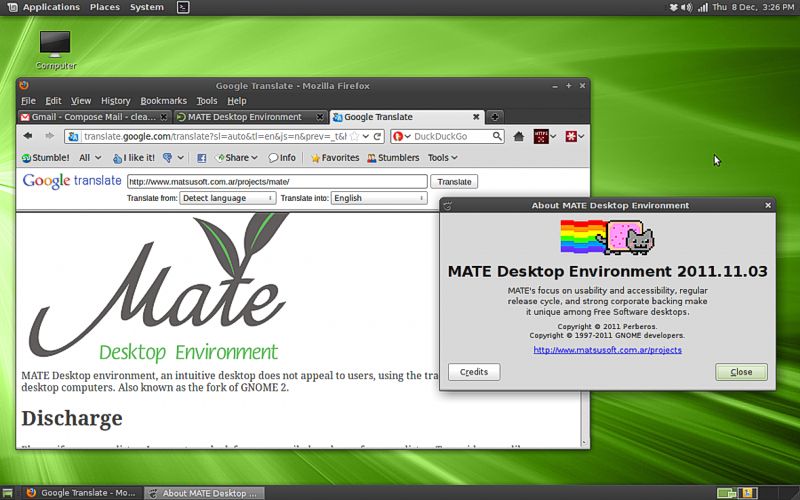Expand the URL bar history dropdown

coord(366,136)
